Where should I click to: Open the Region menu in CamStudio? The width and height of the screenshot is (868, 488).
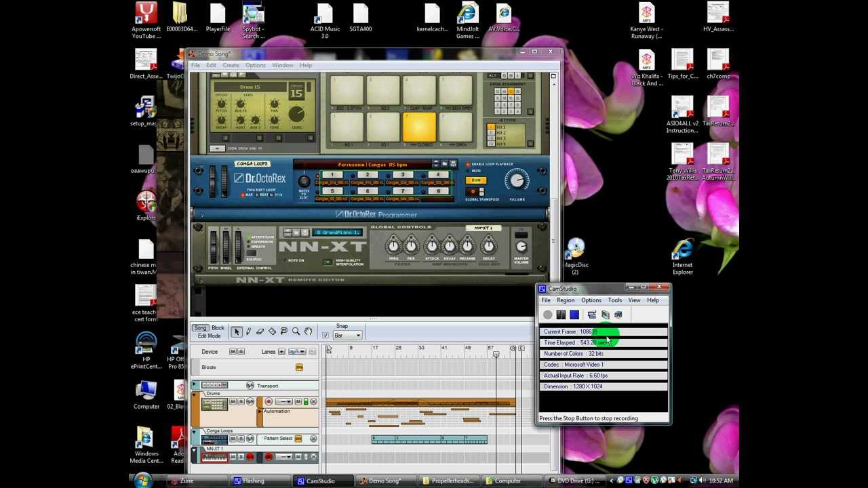pos(566,300)
